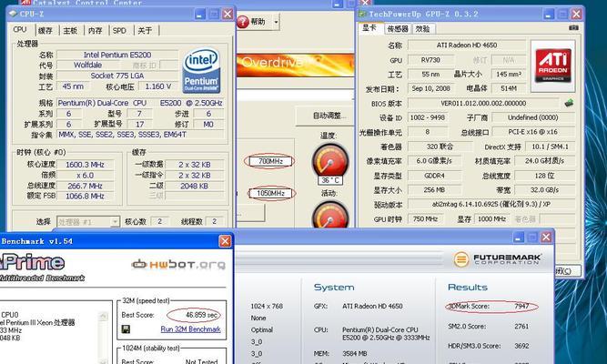Click the red 帮助 help button in Catalyst
607x364 pixels.
click(251, 22)
